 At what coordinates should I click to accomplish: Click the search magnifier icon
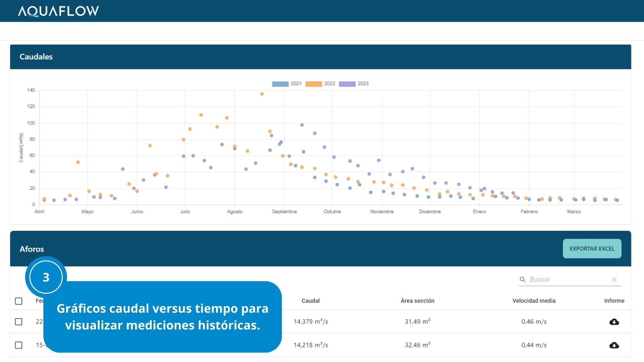(523, 280)
